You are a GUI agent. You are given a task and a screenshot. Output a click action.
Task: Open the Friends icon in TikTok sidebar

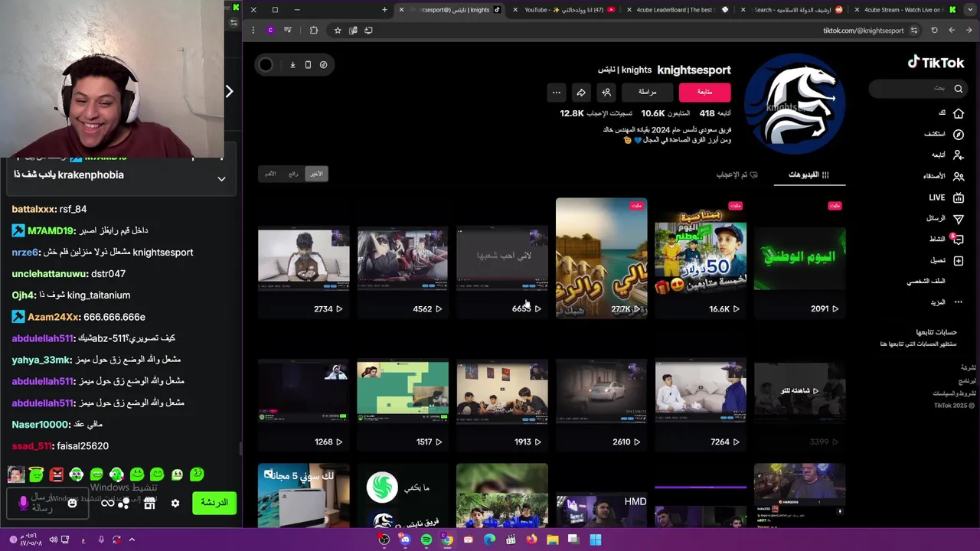[x=959, y=176]
